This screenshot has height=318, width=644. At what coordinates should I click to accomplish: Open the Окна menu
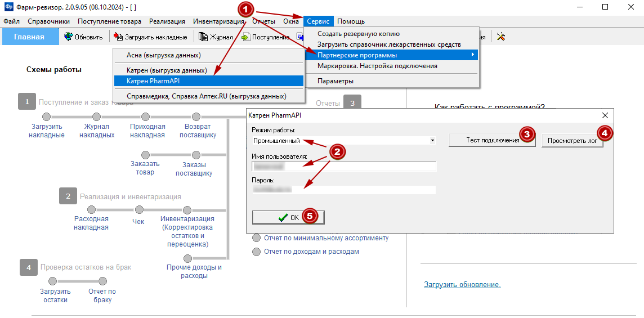[291, 21]
